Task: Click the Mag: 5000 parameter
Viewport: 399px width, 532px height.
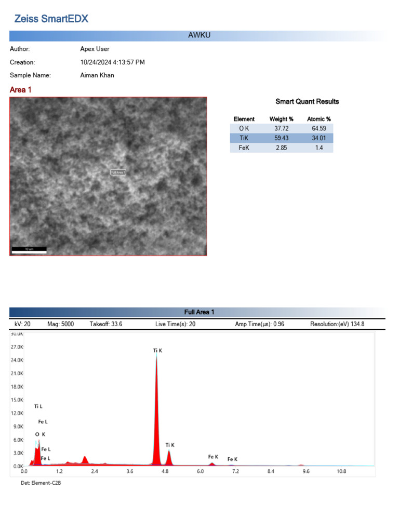Action: 60,324
